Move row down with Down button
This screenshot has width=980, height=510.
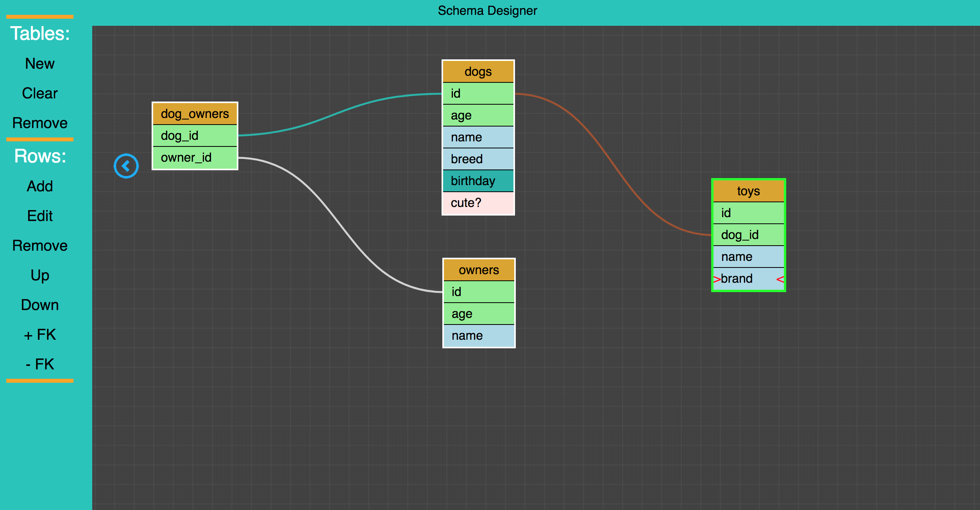(x=40, y=305)
